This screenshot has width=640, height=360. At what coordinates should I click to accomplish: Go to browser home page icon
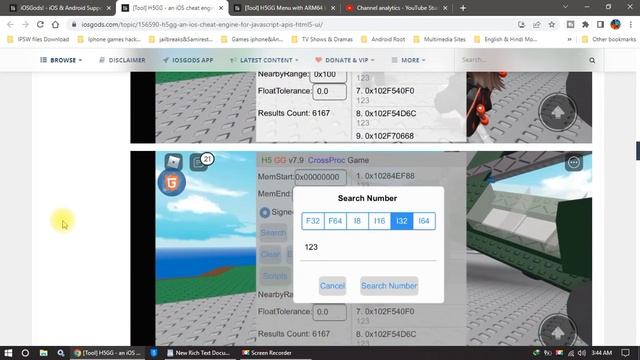(x=55, y=24)
